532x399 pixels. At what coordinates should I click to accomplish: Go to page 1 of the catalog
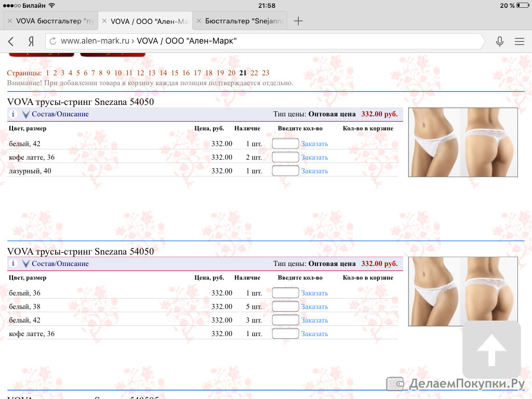[x=47, y=73]
